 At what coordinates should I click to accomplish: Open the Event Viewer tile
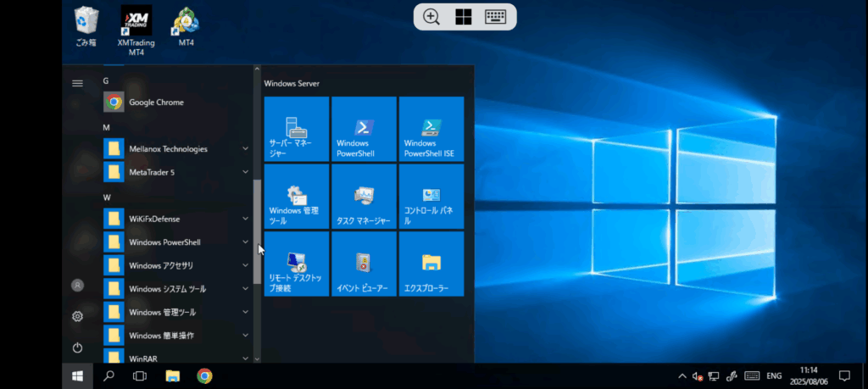(364, 264)
